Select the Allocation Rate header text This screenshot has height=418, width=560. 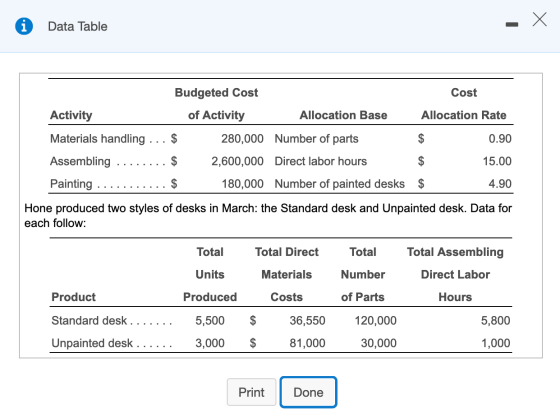point(464,115)
